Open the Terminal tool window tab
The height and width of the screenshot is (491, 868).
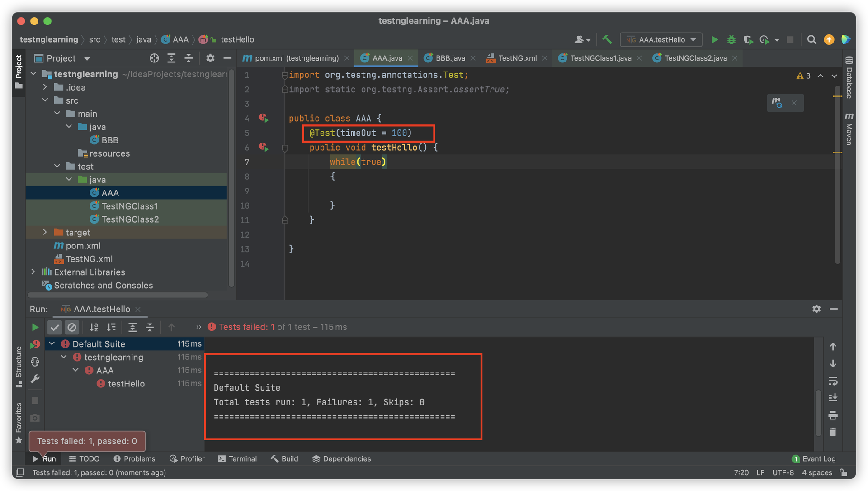point(237,459)
